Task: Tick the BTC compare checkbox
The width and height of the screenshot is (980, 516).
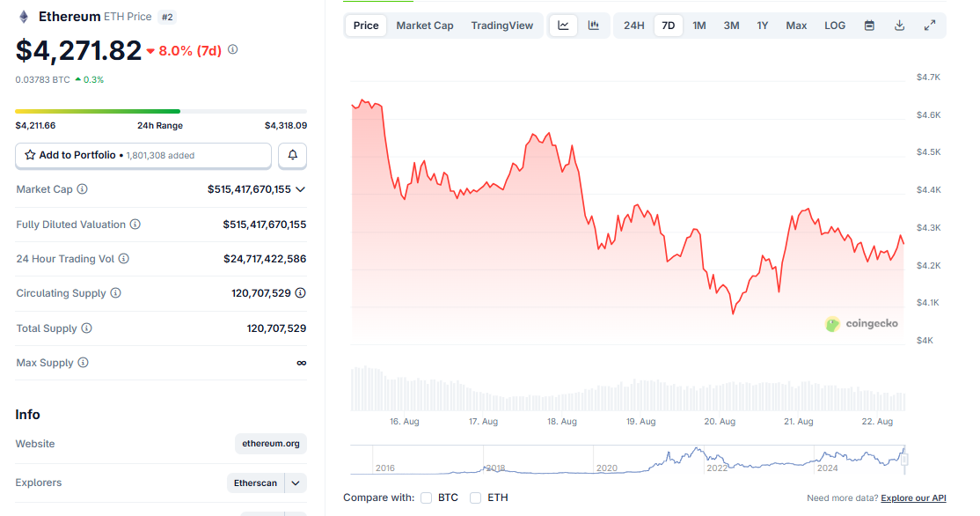Action: [427, 498]
